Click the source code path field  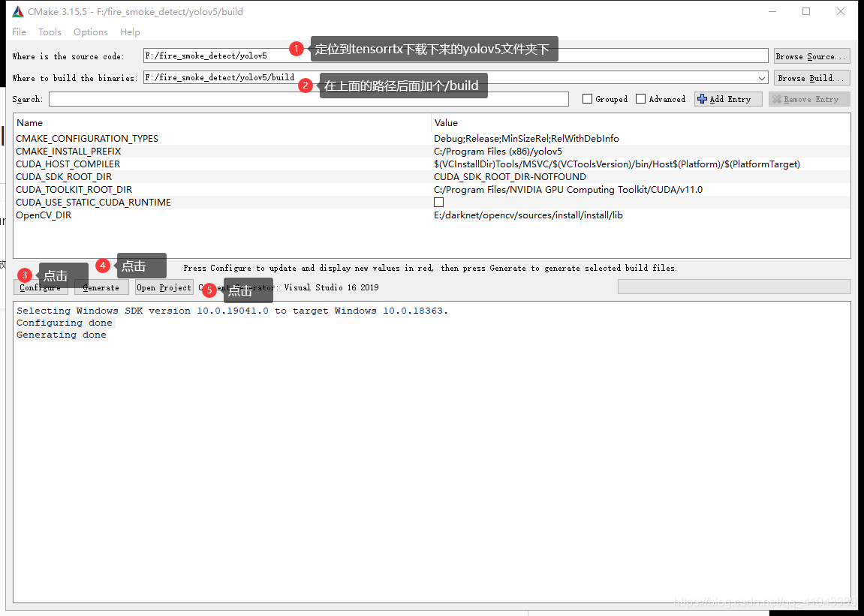[x=456, y=56]
